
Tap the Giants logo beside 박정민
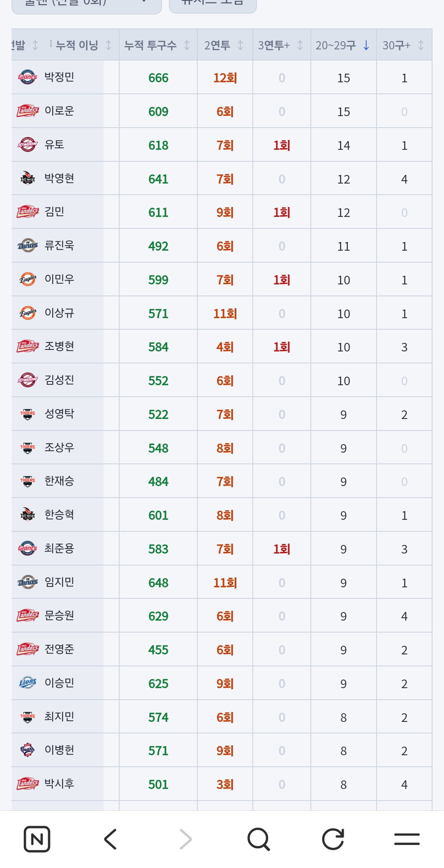coord(28,77)
